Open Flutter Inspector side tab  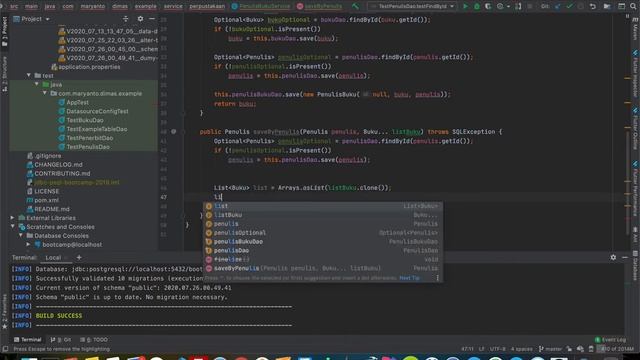[x=635, y=73]
